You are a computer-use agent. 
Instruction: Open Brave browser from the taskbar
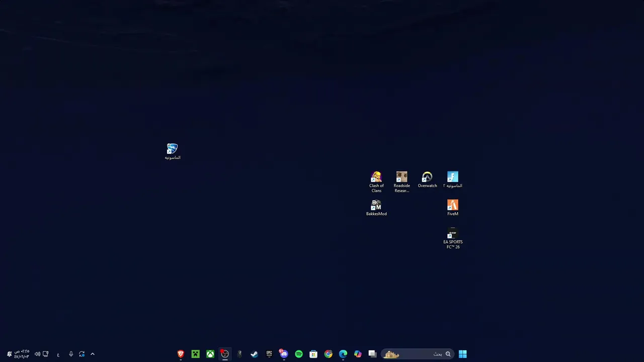pyautogui.click(x=181, y=354)
